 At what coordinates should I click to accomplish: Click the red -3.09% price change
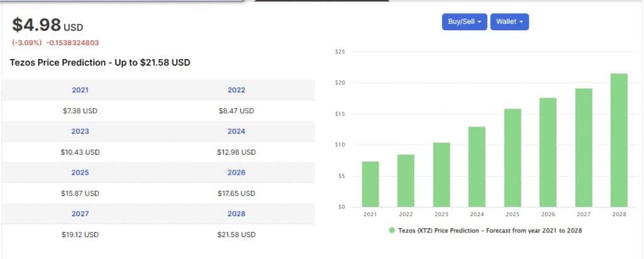[26, 43]
